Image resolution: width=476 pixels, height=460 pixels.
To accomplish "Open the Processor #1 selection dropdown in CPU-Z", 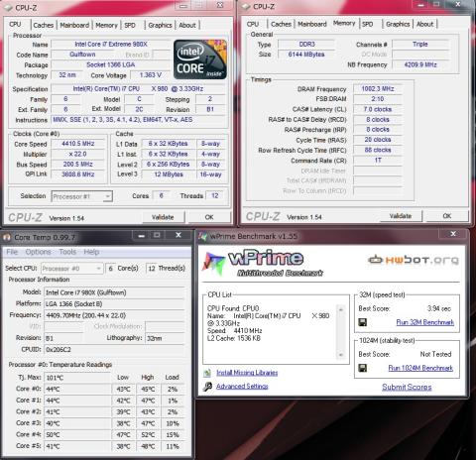I will point(81,196).
